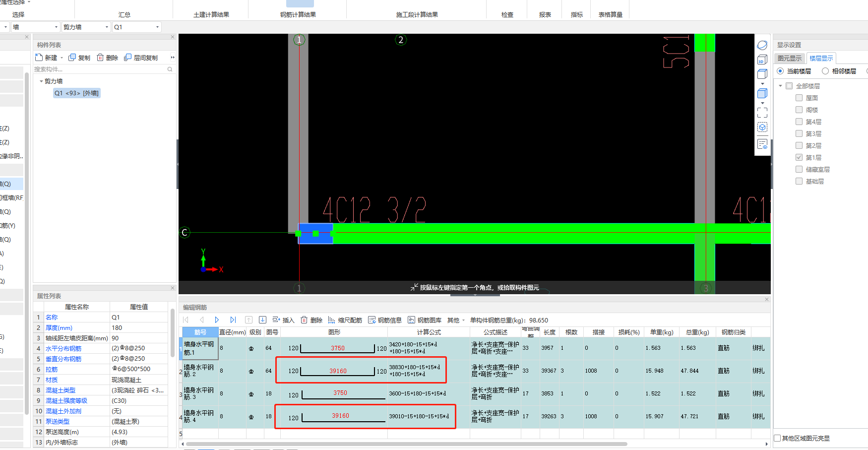Open the 表格算量 ribbon group
The image size is (868, 450).
tap(611, 14)
